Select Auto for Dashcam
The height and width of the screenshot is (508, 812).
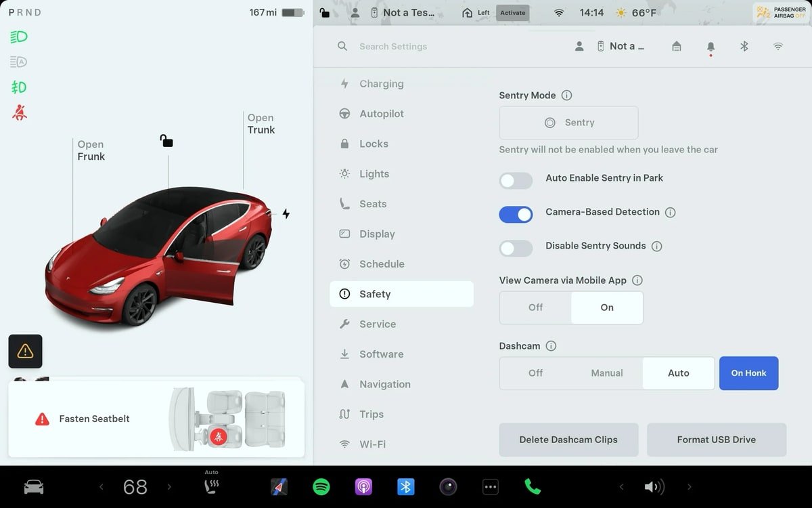679,373
